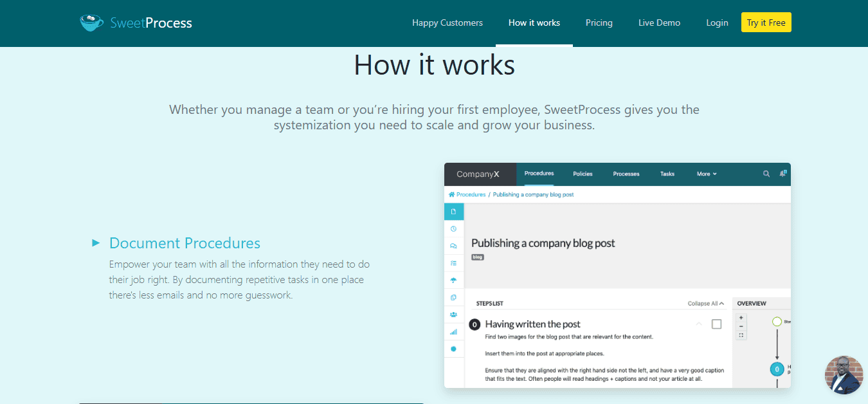Check the 'Having written the post' checkbox
This screenshot has width=868, height=404.
(x=716, y=324)
